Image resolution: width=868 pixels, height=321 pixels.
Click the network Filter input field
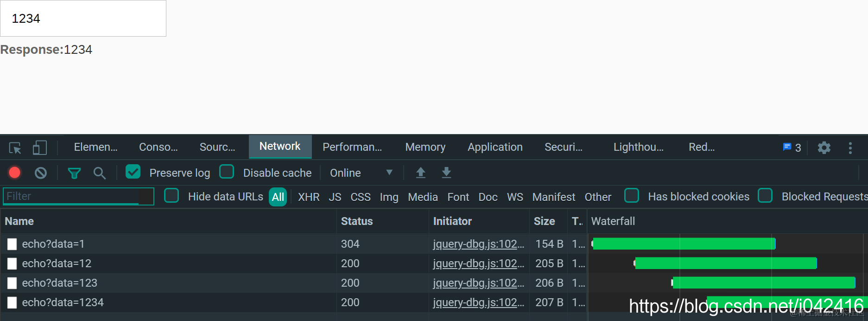point(78,196)
